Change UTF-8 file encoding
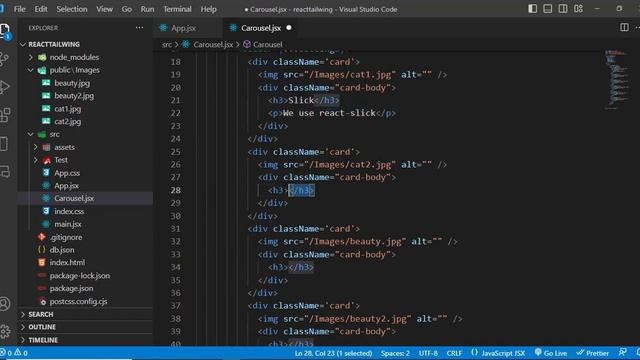Screen dimensions: 640x360 tap(428, 353)
